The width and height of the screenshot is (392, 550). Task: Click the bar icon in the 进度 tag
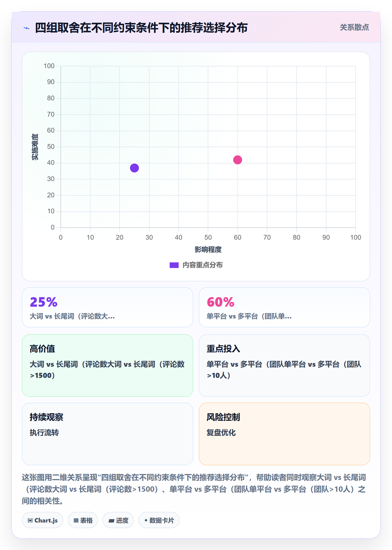pos(111,521)
